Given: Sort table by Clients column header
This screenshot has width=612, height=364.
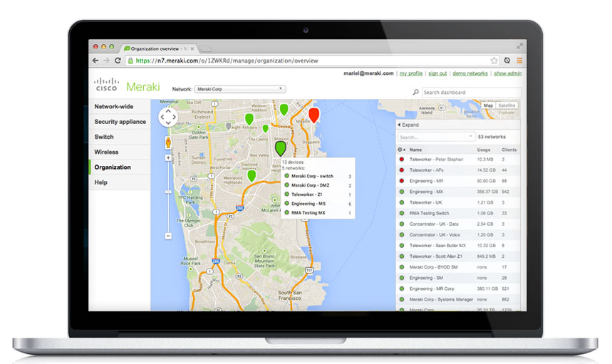Looking at the screenshot, I should click(x=509, y=150).
